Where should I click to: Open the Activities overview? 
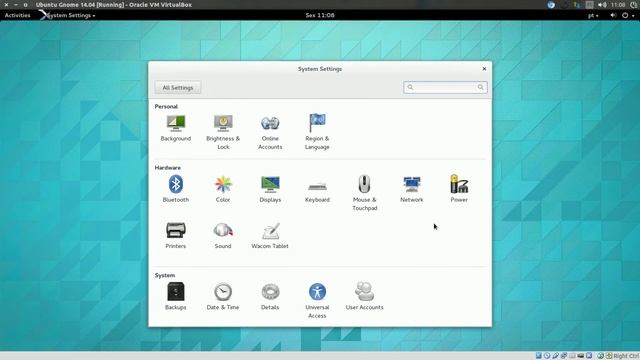coord(18,16)
